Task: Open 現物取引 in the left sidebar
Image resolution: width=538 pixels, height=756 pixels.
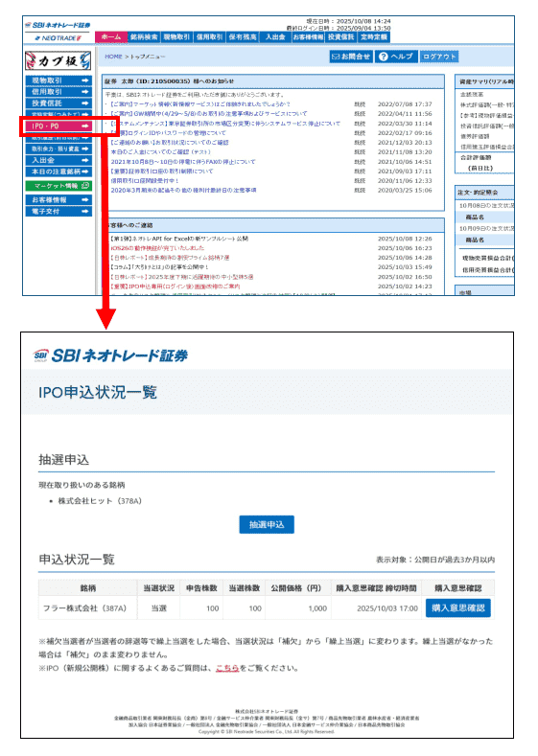Action: (x=58, y=80)
